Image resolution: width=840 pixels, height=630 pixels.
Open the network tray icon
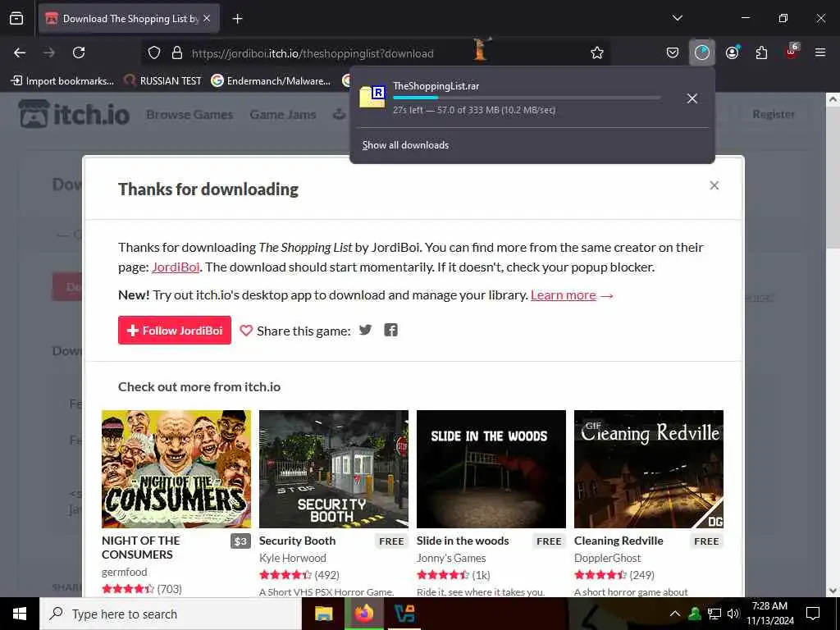tap(714, 614)
